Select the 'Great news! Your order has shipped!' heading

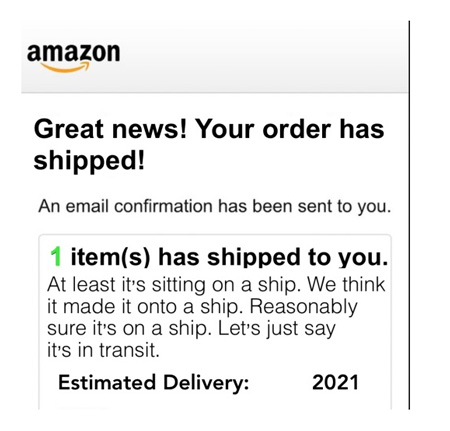209,145
